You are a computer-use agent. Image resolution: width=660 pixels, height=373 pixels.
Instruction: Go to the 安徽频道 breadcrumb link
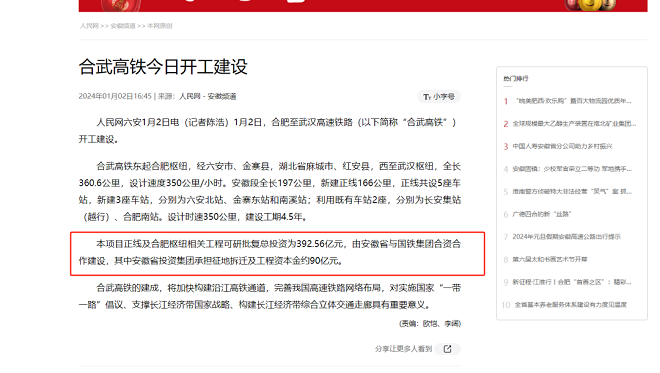(x=123, y=26)
